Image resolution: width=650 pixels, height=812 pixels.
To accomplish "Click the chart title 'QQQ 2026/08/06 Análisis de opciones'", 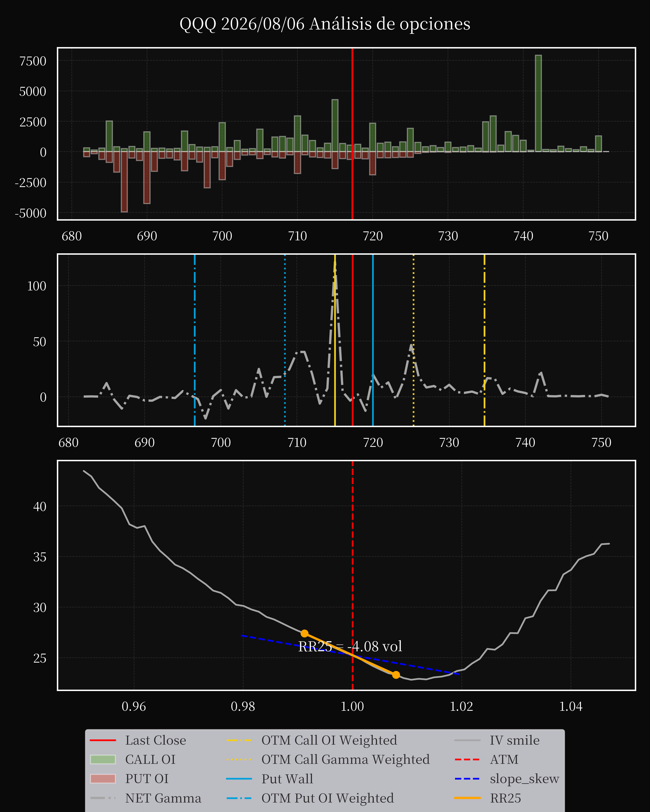I will click(x=325, y=24).
